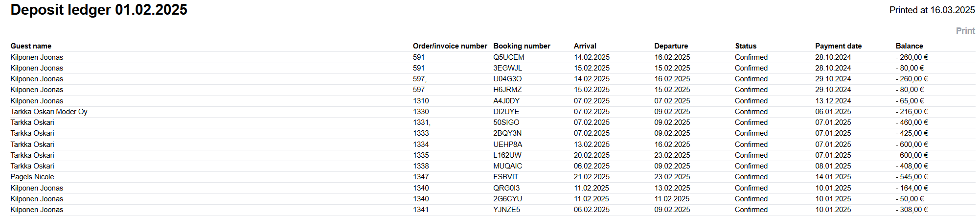Viewport: 980px width, 216px height.
Task: Click order number 1310
Action: [421, 101]
